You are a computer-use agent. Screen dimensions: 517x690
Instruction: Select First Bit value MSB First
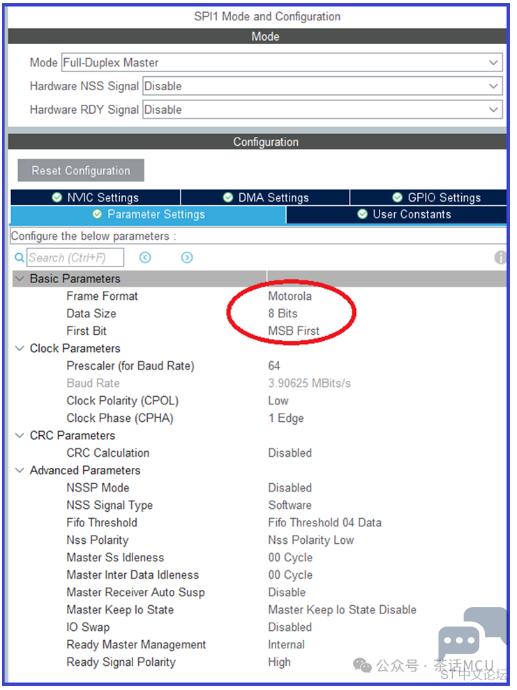tap(293, 331)
